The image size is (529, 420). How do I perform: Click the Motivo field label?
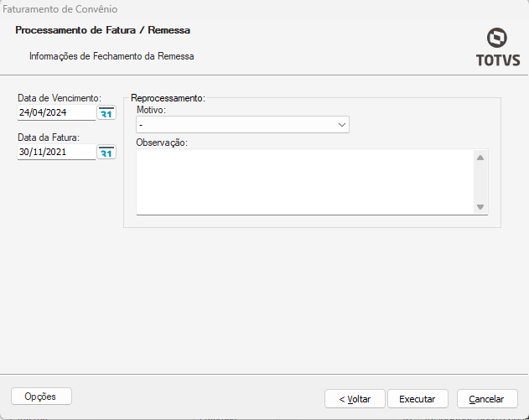(151, 110)
